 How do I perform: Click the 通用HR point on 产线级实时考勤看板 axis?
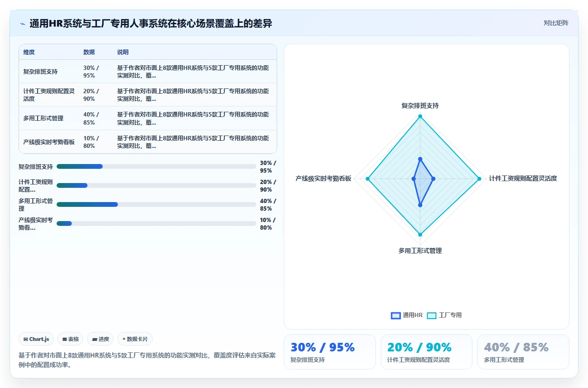coord(414,179)
